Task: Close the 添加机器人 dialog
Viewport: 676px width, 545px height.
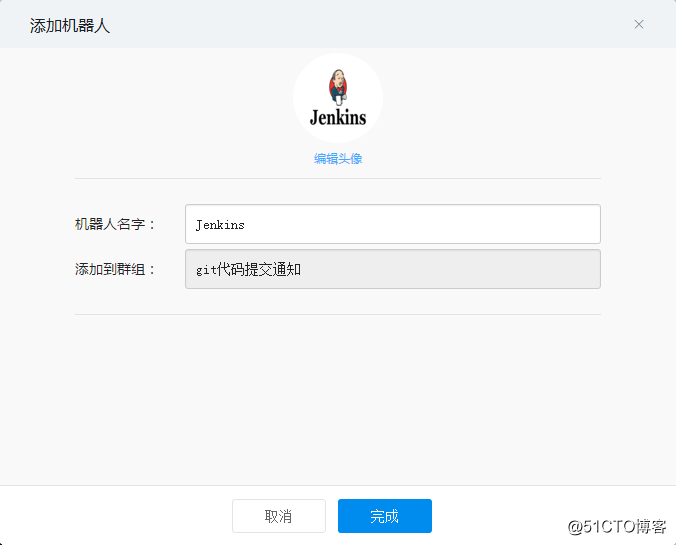Action: 639,24
